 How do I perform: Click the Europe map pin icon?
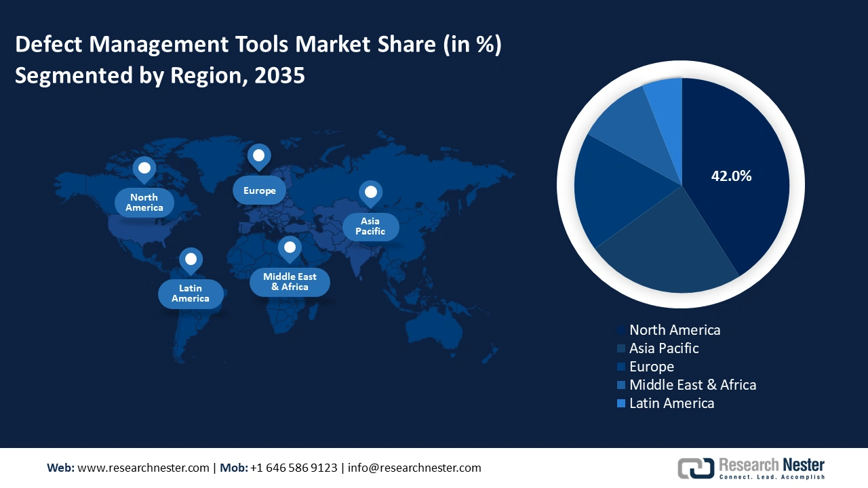[259, 156]
